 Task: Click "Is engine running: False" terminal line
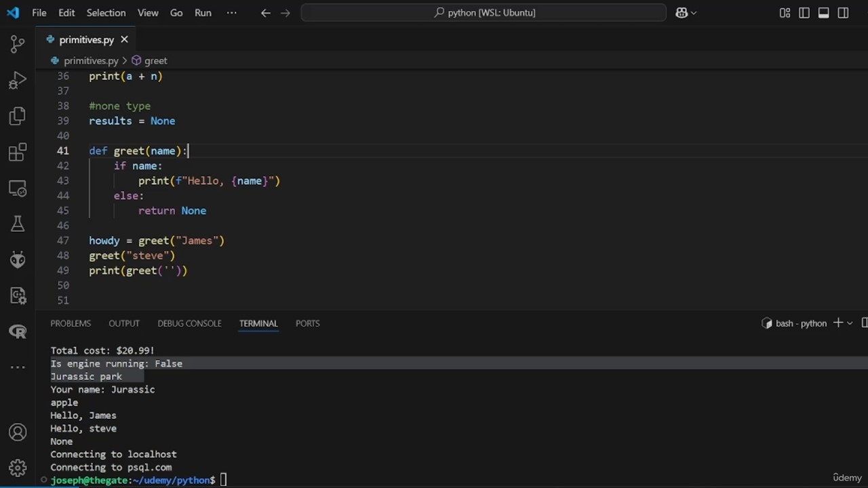[116, 364]
